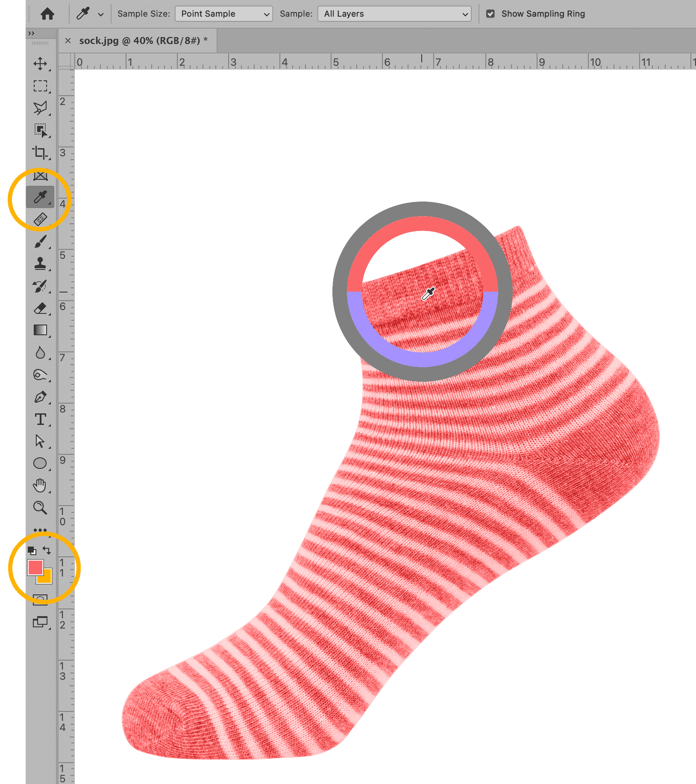Image resolution: width=696 pixels, height=784 pixels.
Task: Open the red foreground color swatch
Action: [x=35, y=568]
